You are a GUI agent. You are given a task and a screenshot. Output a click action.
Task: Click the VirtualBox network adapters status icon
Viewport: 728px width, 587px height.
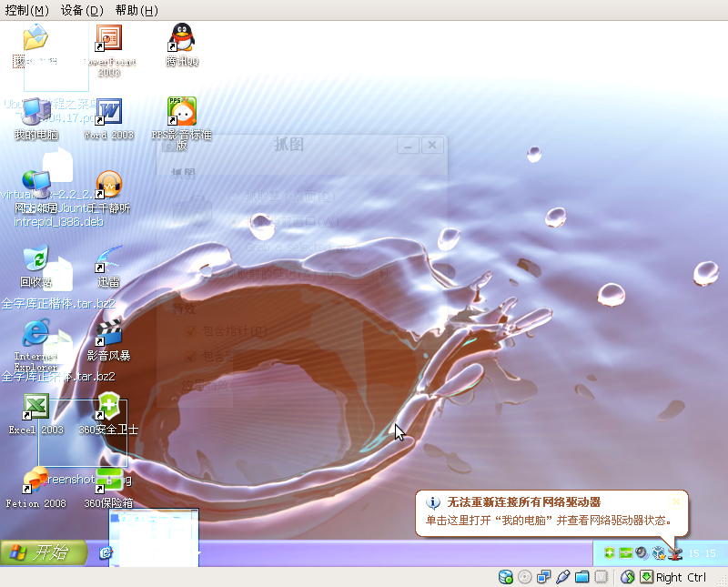click(x=543, y=577)
